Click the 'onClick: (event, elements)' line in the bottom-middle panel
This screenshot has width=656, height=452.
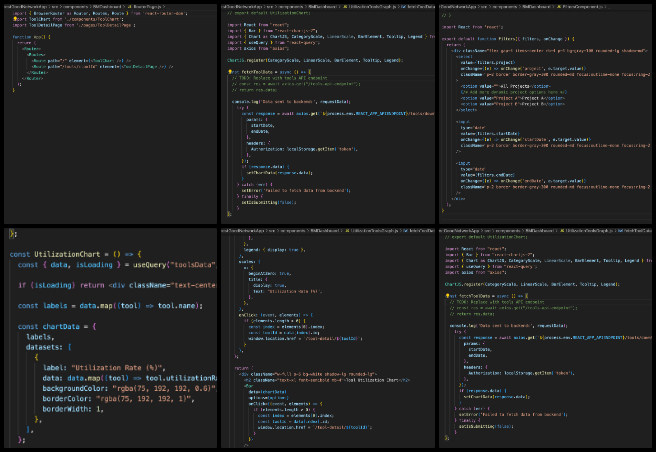tap(276, 315)
